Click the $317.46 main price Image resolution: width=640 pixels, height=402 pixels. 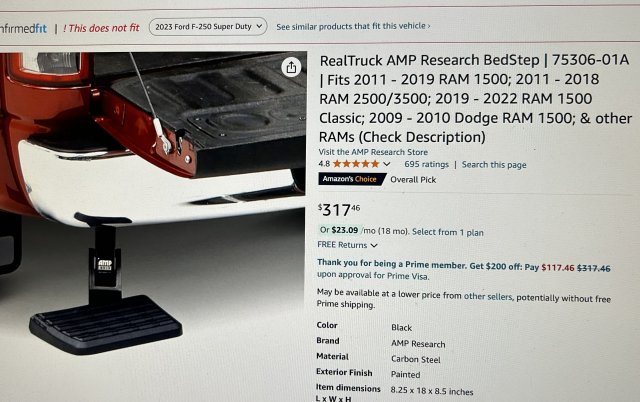[x=339, y=210]
